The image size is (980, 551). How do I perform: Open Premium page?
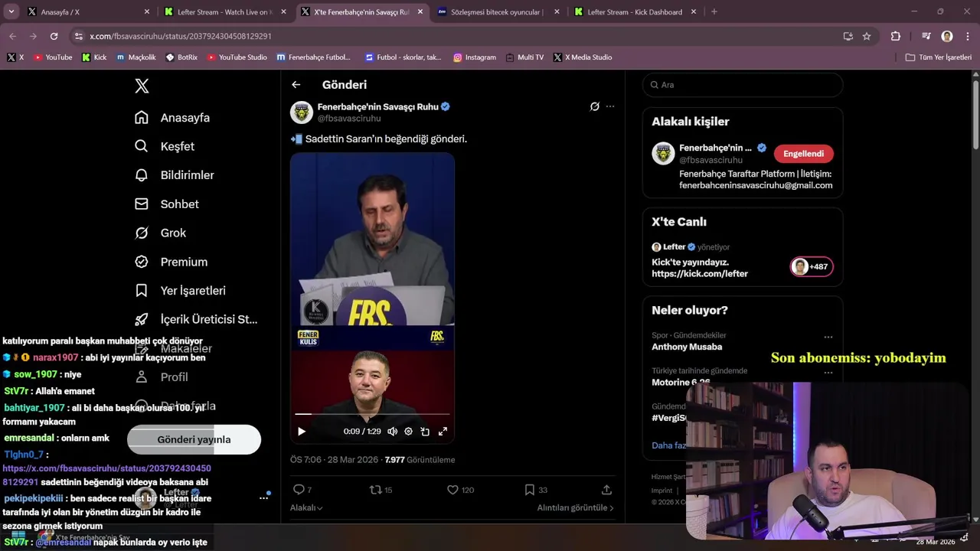[x=171, y=262]
